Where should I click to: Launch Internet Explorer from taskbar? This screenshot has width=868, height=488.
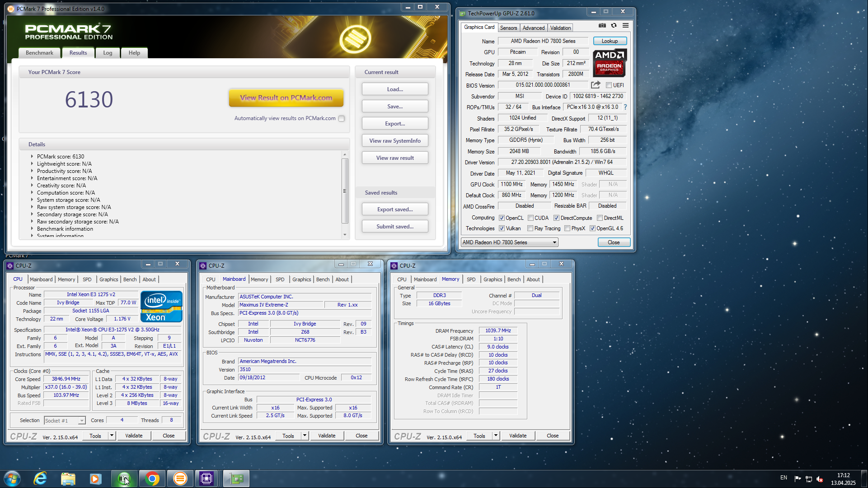(40, 479)
